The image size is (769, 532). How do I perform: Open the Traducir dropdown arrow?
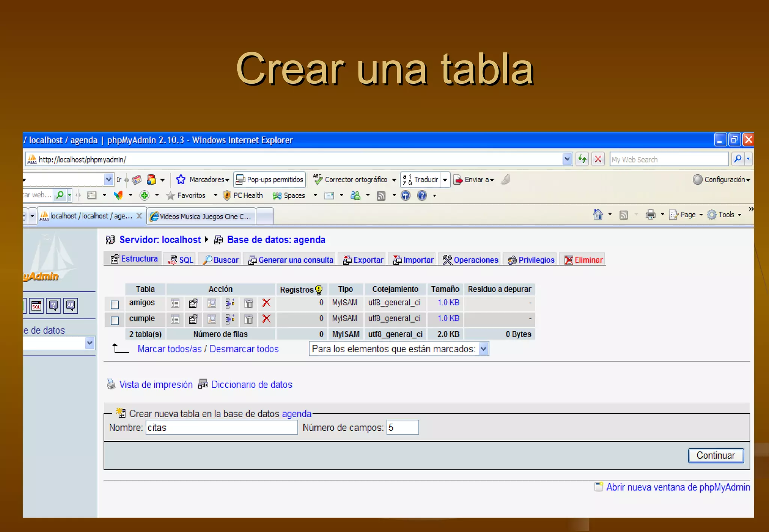coord(445,180)
